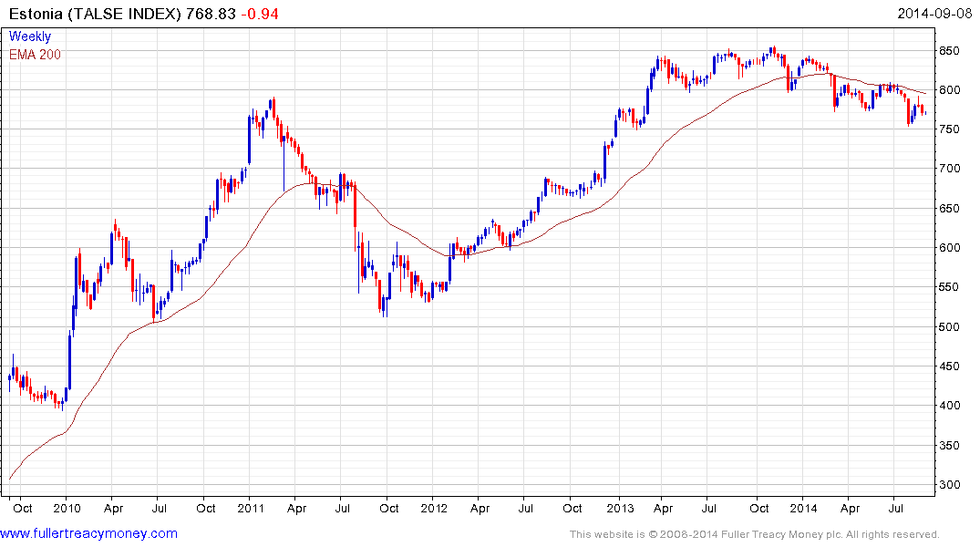Click the 2010 year label on time axis
980x547 pixels.
tap(67, 508)
